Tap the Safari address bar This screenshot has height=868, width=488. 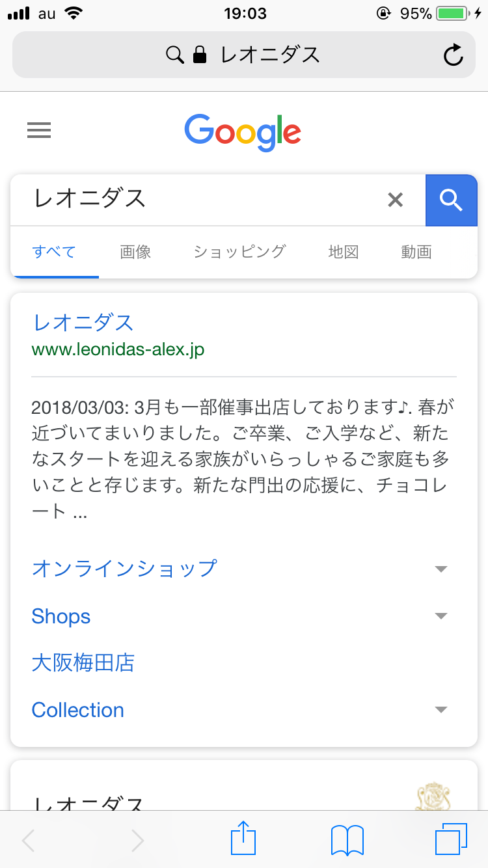click(243, 55)
